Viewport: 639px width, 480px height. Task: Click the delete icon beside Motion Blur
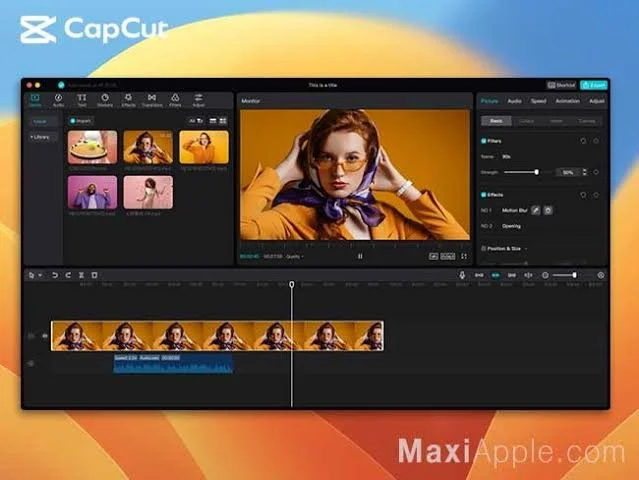(x=548, y=210)
